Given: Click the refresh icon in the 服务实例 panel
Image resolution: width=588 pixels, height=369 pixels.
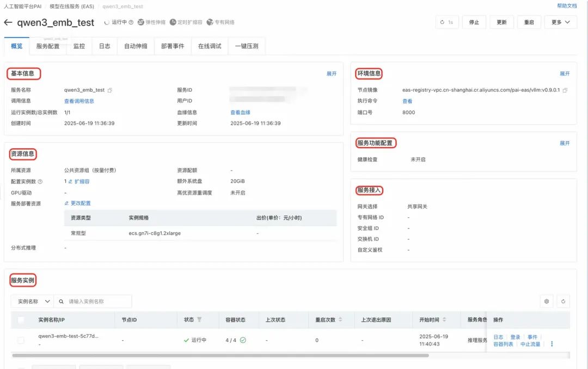Looking at the screenshot, I should point(563,301).
